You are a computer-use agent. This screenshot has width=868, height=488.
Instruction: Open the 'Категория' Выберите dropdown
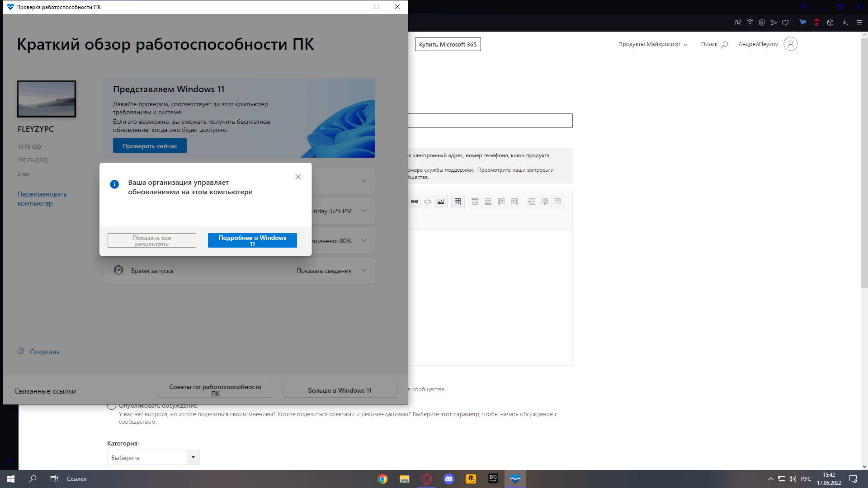pyautogui.click(x=153, y=457)
